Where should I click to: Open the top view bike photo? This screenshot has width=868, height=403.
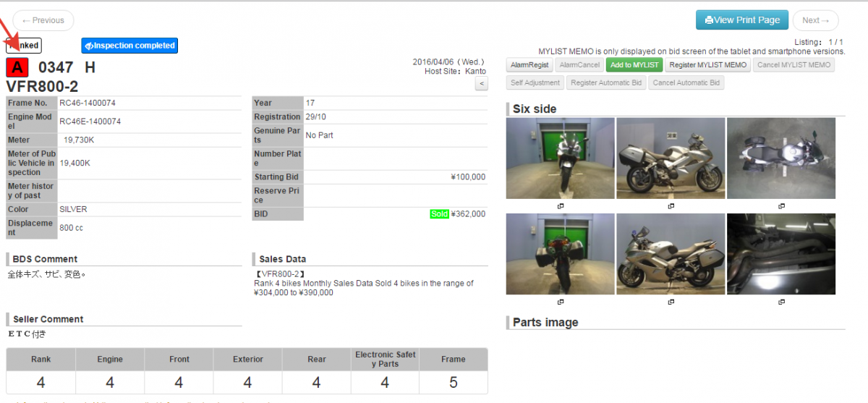point(781,158)
